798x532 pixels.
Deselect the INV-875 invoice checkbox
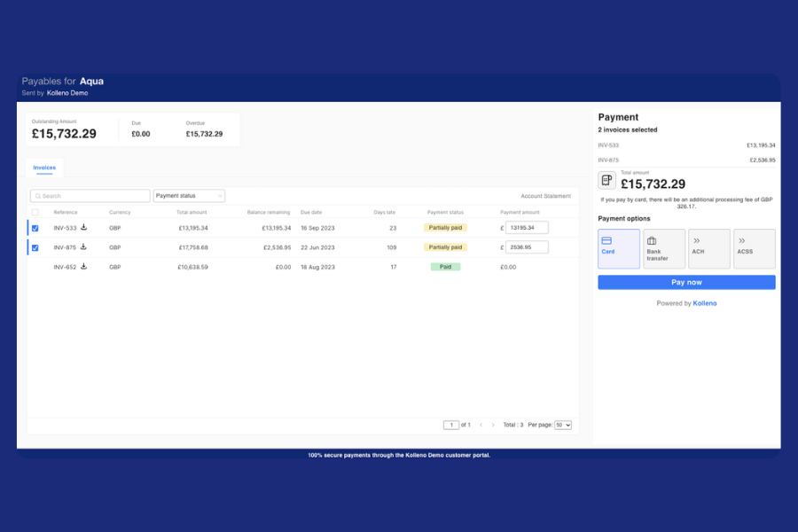coord(35,248)
